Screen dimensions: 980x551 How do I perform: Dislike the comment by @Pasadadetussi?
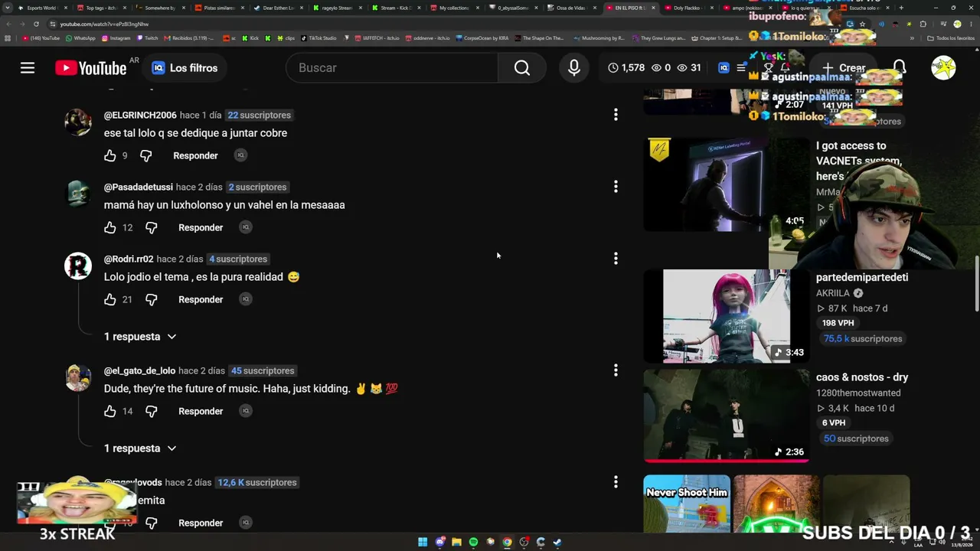[x=152, y=227]
